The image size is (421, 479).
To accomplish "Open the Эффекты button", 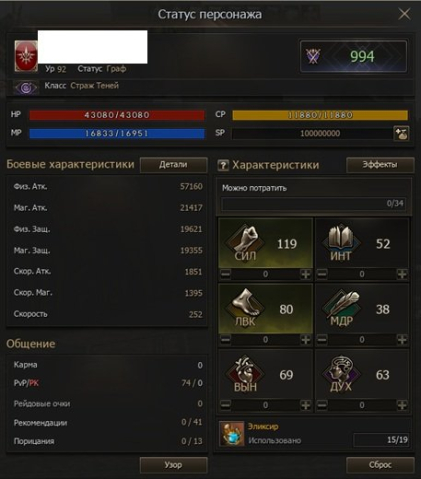I will [x=380, y=165].
